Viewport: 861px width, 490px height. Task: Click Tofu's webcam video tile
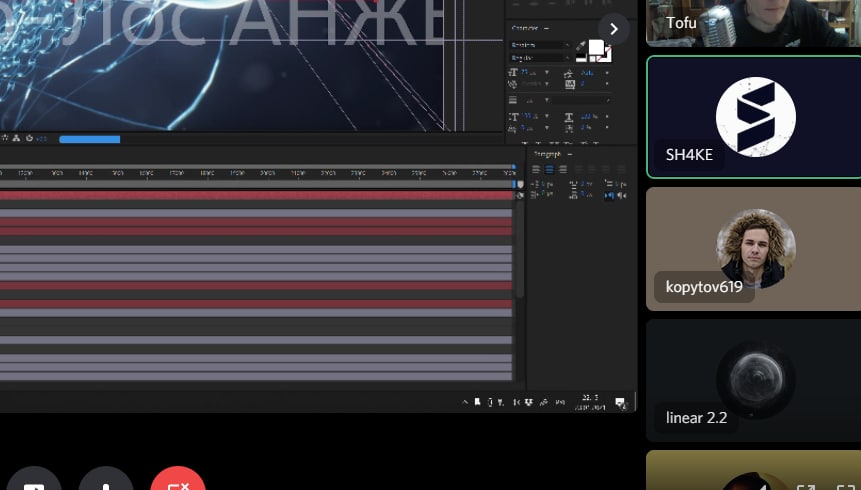click(753, 22)
